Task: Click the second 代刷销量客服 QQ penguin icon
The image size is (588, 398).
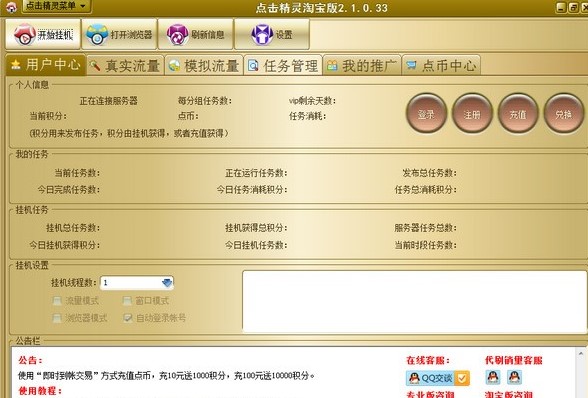Action: click(x=514, y=377)
